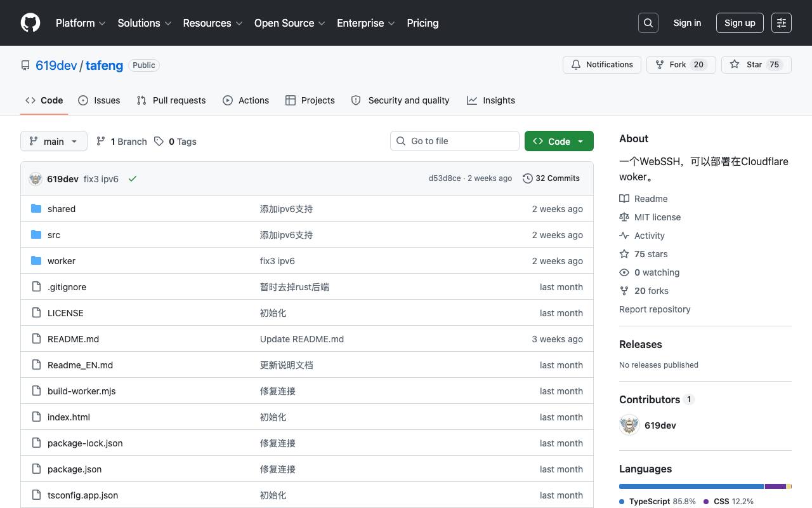Open the 619dev owner link in title

click(x=56, y=65)
